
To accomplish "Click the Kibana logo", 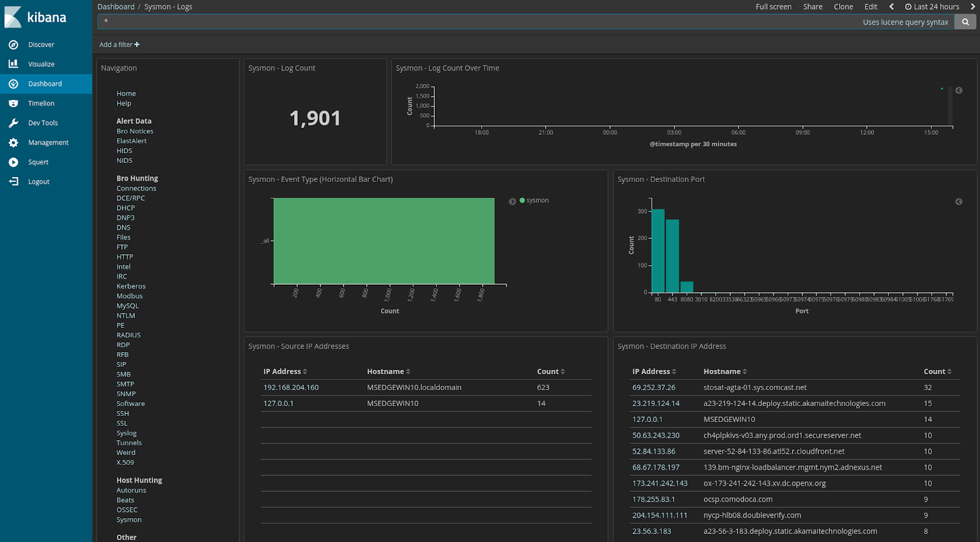I will (36, 17).
